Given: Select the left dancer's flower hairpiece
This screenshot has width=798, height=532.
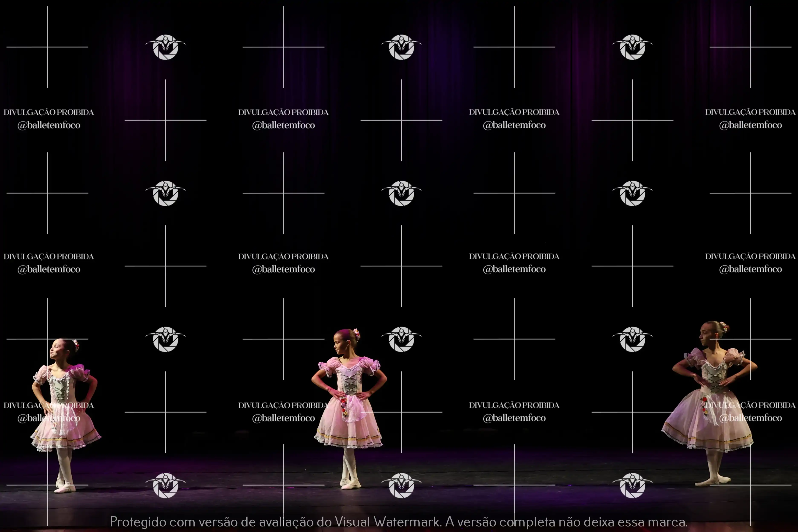Looking at the screenshot, I should pyautogui.click(x=76, y=345).
